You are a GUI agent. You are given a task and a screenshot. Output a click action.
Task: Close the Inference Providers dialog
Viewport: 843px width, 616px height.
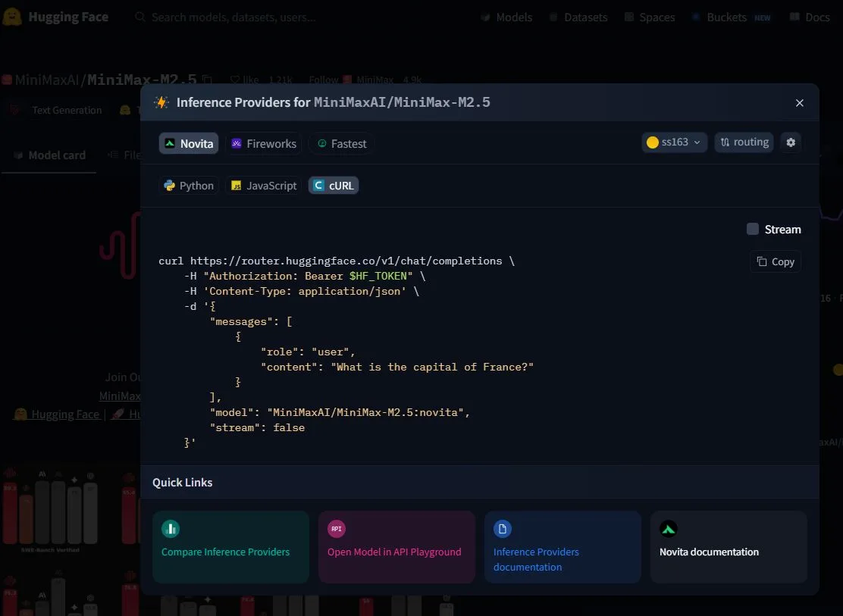(x=799, y=103)
